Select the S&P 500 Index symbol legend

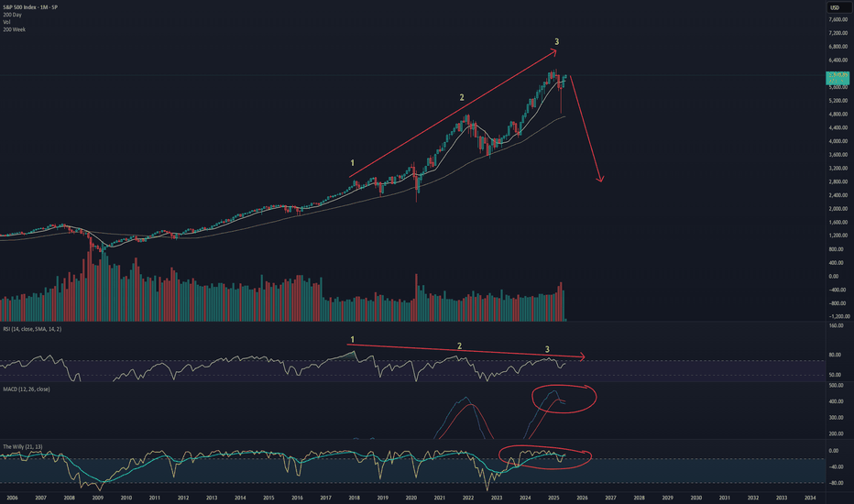(30, 7)
